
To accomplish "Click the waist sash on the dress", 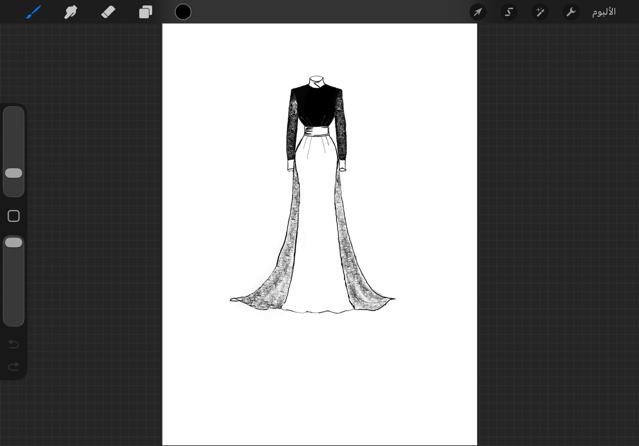I will 317,132.
